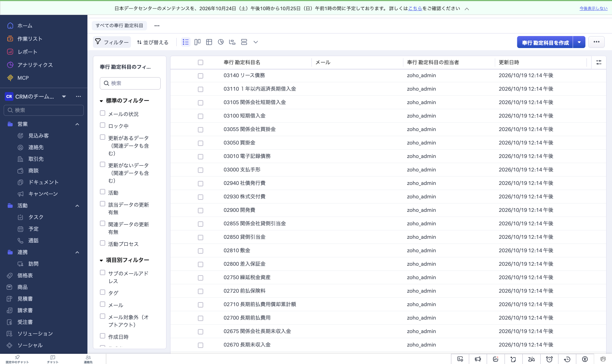Image resolution: width=612 pixels, height=364 pixels.
Task: Collapse the 活動 sidebar group
Action: pos(77,206)
